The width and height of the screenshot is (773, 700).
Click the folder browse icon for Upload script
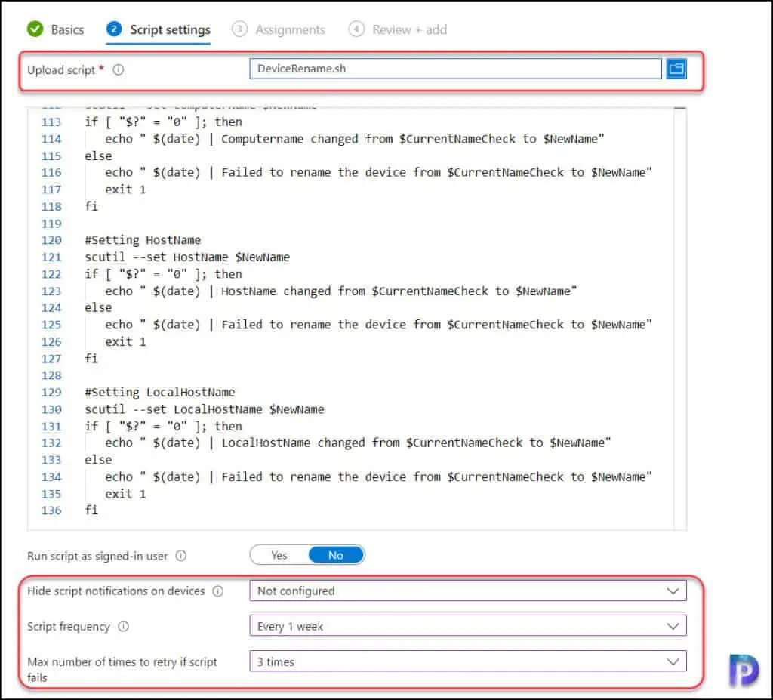pos(676,69)
